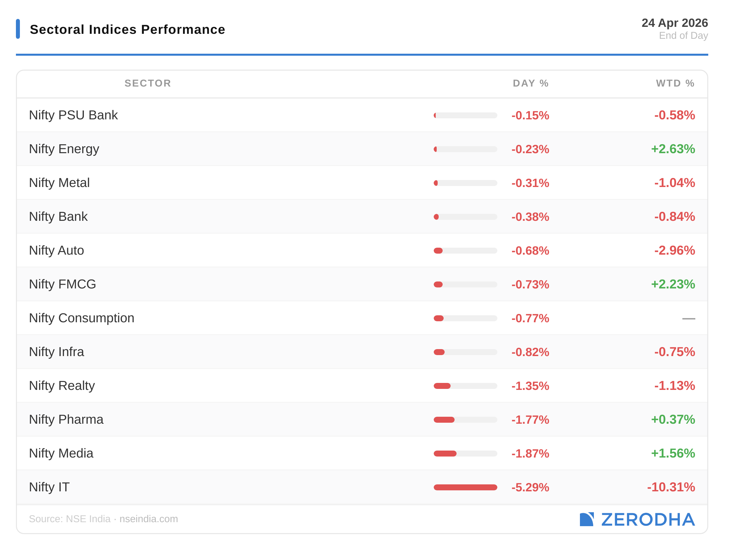
Task: Click the Sectoral Indices Performance title
Action: 127,30
